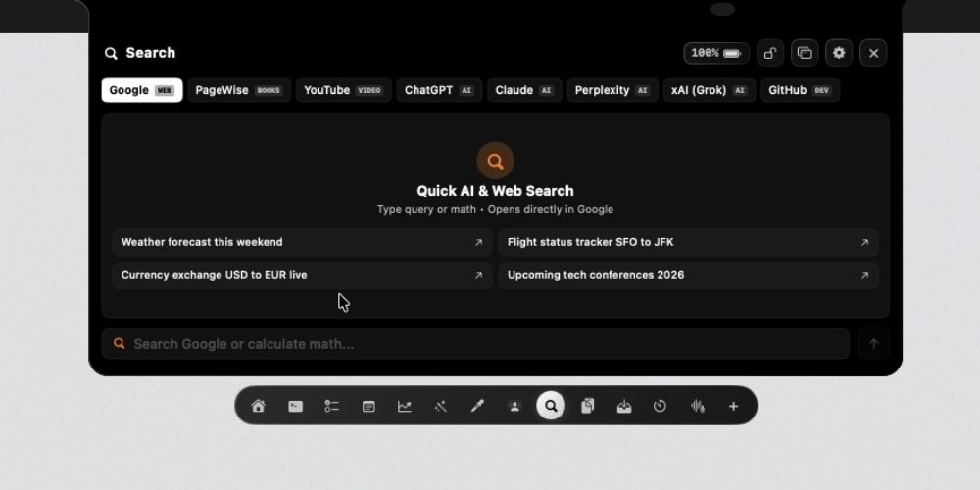This screenshot has width=980, height=490.
Task: Click the arrow on Flight status suggestion
Action: [x=865, y=242]
